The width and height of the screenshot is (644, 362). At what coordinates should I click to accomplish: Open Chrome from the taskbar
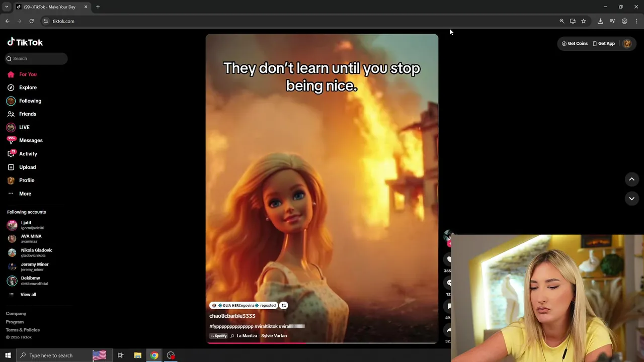click(x=154, y=355)
